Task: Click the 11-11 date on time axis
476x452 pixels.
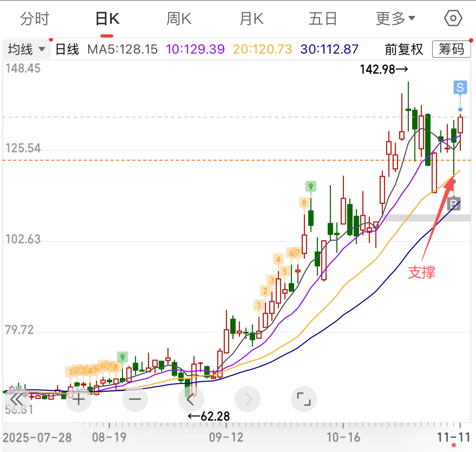Action: click(453, 437)
